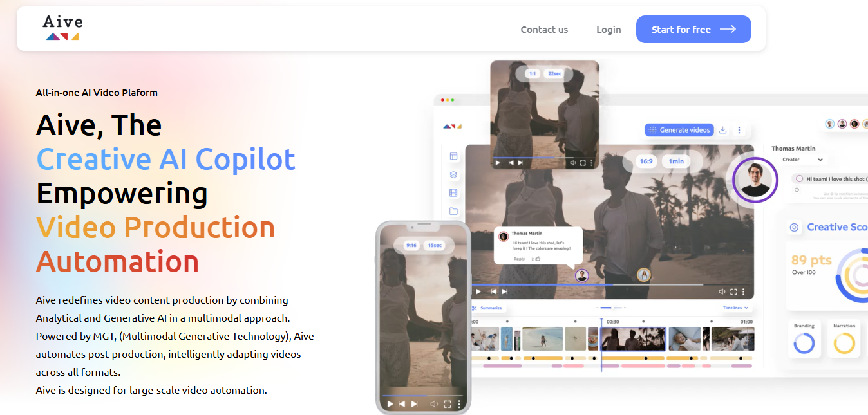The image size is (868, 415).
Task: Click the 9:16 aspect ratio pill
Action: 411,245
